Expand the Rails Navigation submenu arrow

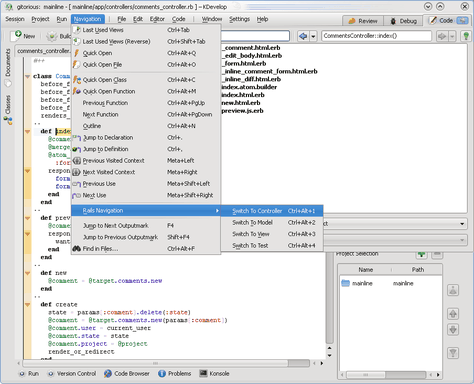pyautogui.click(x=217, y=211)
